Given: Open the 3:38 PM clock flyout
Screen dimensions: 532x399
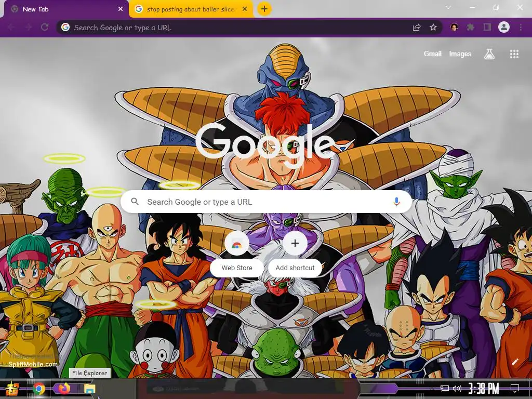Looking at the screenshot, I should pos(484,389).
